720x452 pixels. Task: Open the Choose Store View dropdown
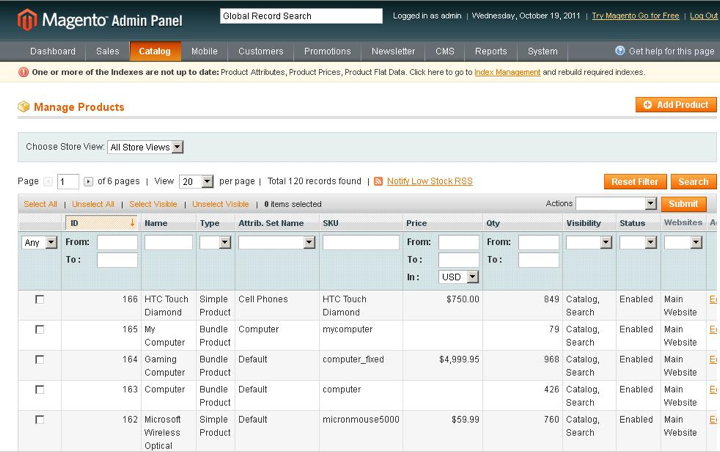[145, 147]
